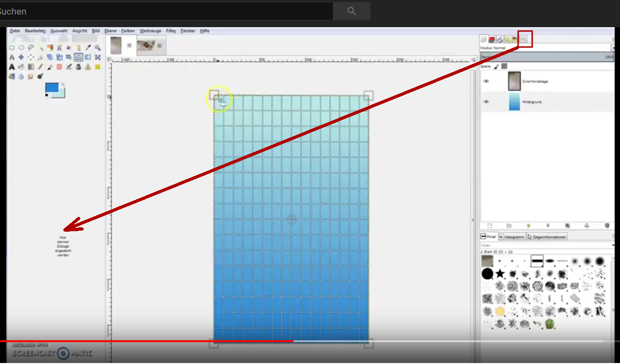Open the Ansicht menu

[80, 31]
